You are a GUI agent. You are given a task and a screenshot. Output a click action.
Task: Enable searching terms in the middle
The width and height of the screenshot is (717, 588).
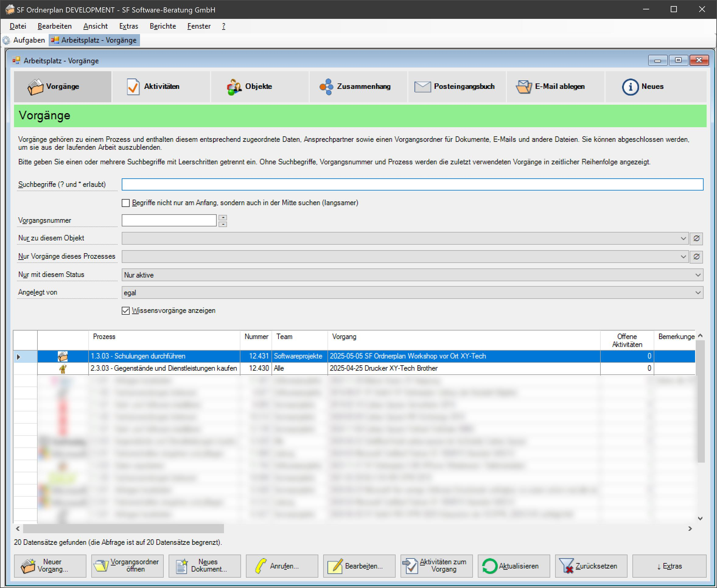(x=126, y=203)
